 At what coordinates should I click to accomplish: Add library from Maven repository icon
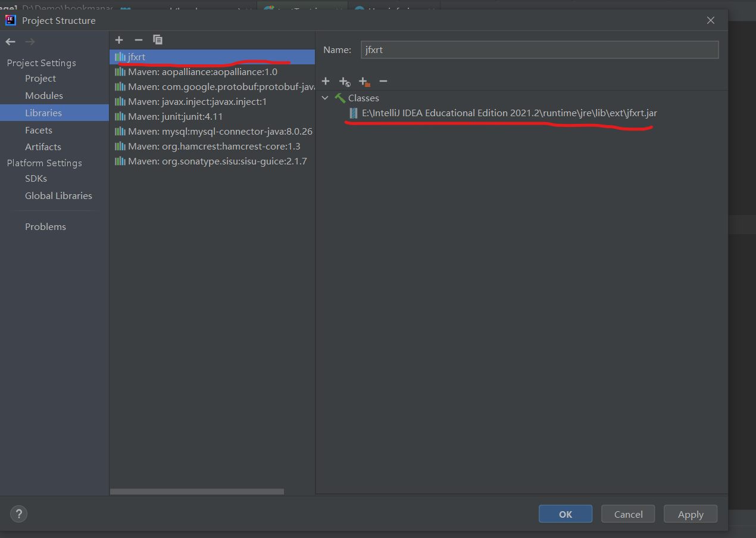[345, 82]
